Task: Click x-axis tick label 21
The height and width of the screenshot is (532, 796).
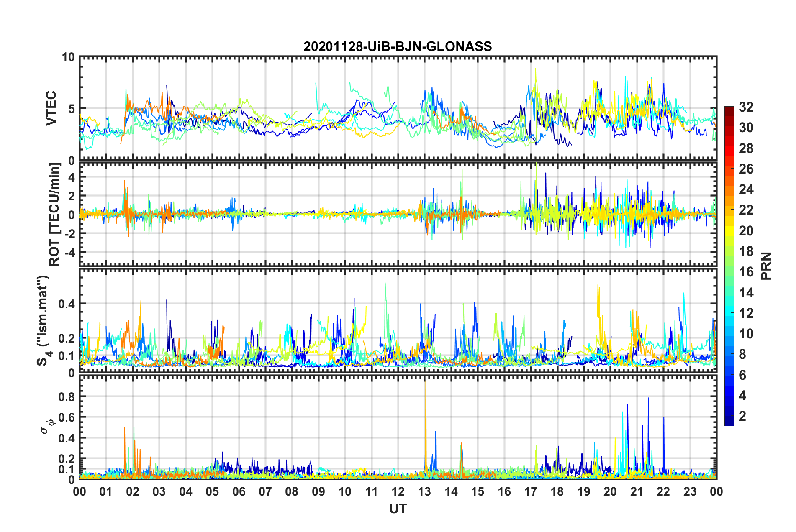Action: [637, 491]
